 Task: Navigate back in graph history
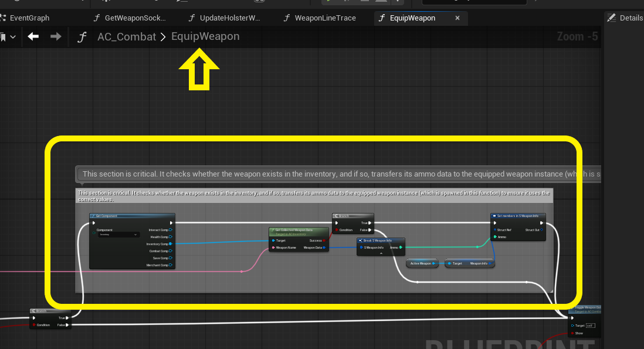coord(33,36)
